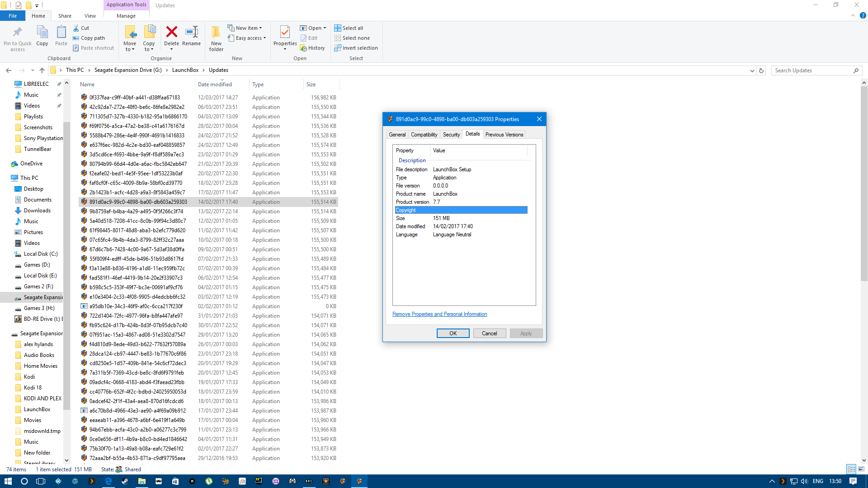Click the Cut scissors icon
This screenshot has height=488, width=868.
(76, 28)
